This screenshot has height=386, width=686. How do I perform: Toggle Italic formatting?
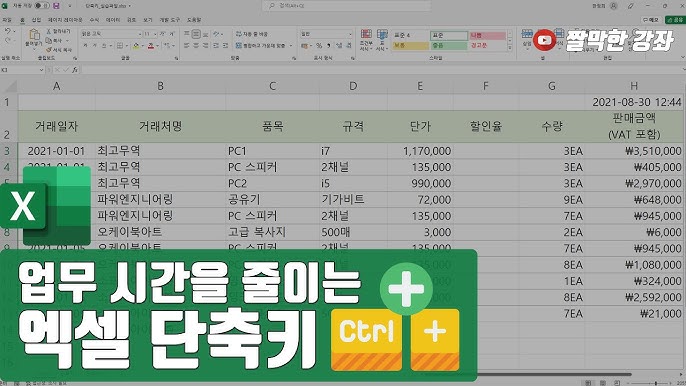95,46
